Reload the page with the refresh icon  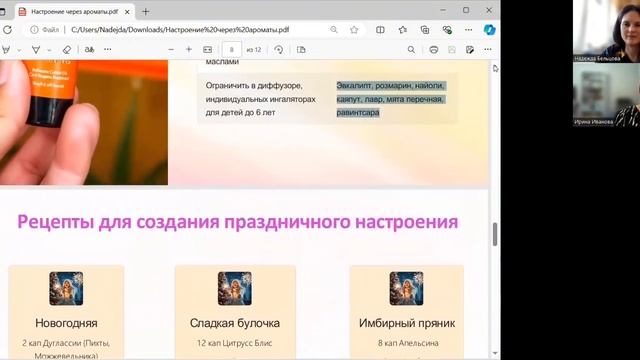7,30
